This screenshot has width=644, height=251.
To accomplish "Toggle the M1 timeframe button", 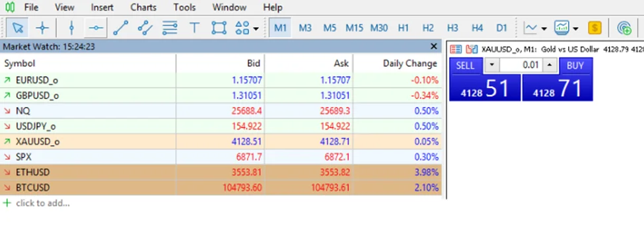I will [280, 28].
